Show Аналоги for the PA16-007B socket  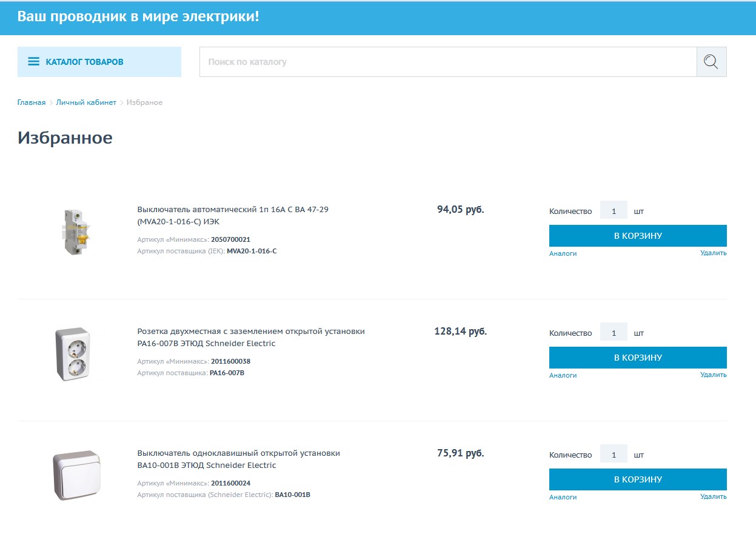[x=563, y=375]
